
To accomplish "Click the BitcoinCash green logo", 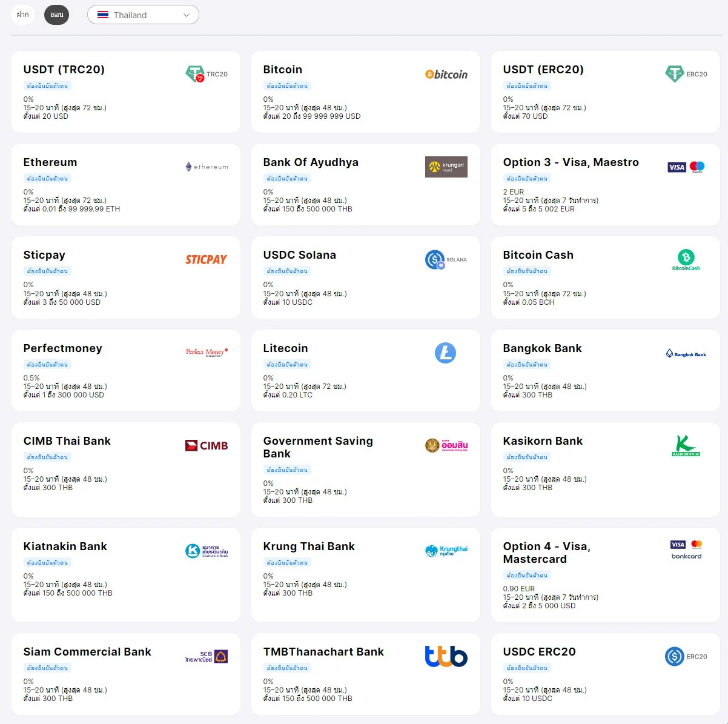I will 686,260.
